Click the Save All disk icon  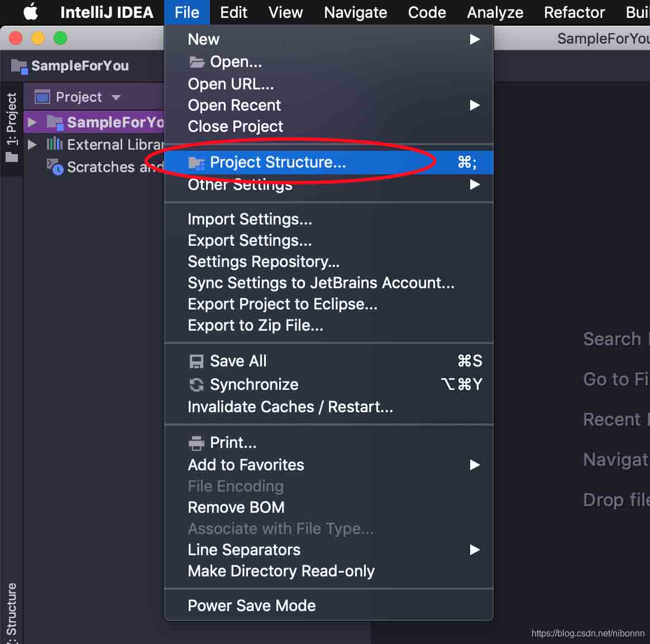[x=197, y=361]
